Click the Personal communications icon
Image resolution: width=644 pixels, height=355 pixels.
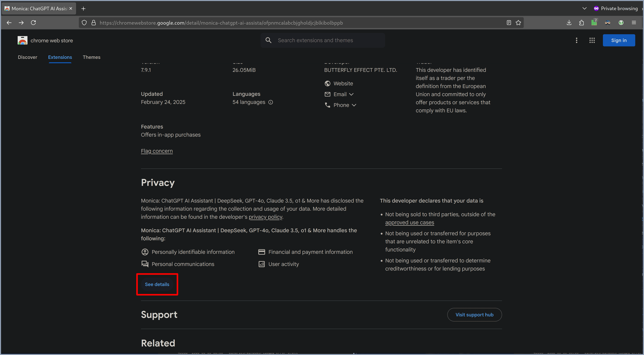[145, 264]
